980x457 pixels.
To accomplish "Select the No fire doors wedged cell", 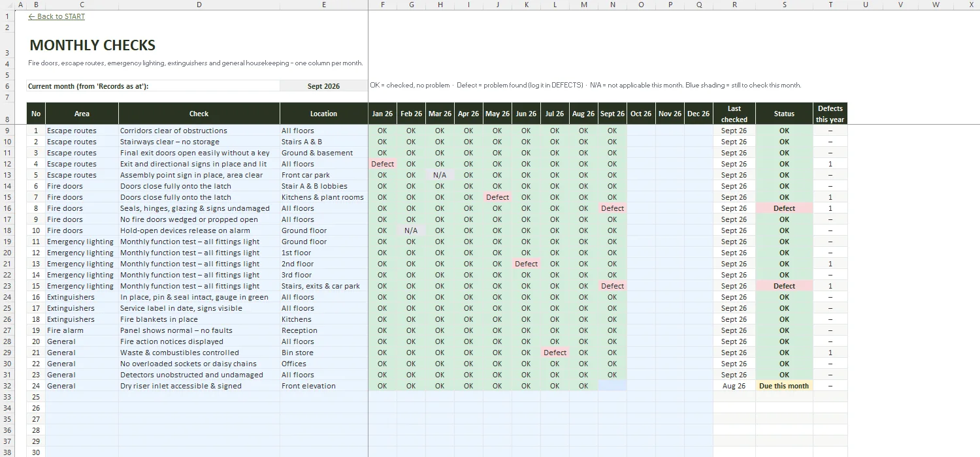I will 199,219.
